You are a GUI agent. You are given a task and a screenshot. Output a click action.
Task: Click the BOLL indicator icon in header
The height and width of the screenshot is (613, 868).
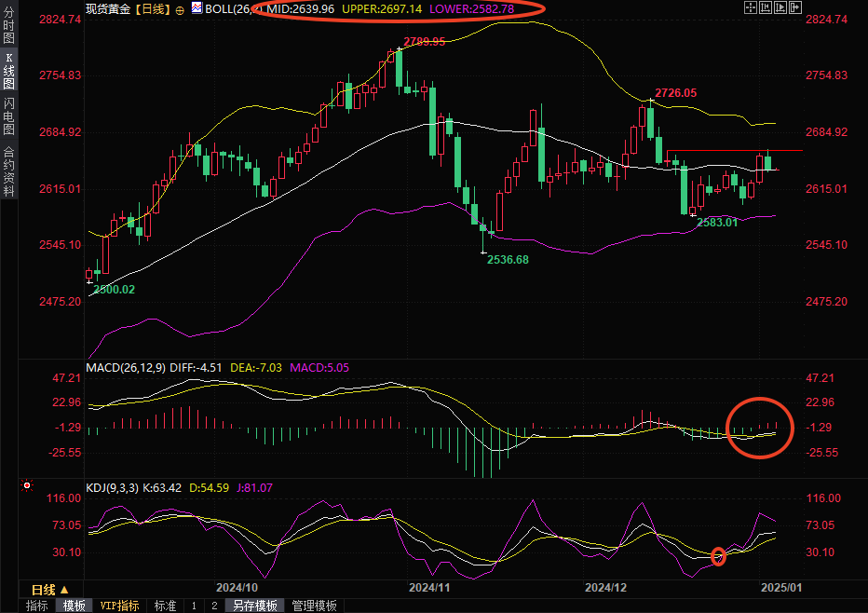(197, 8)
